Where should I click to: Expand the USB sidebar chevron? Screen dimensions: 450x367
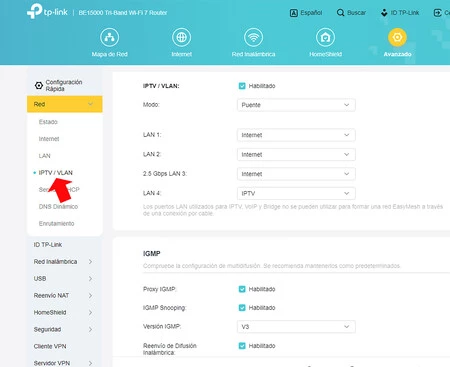click(x=90, y=279)
